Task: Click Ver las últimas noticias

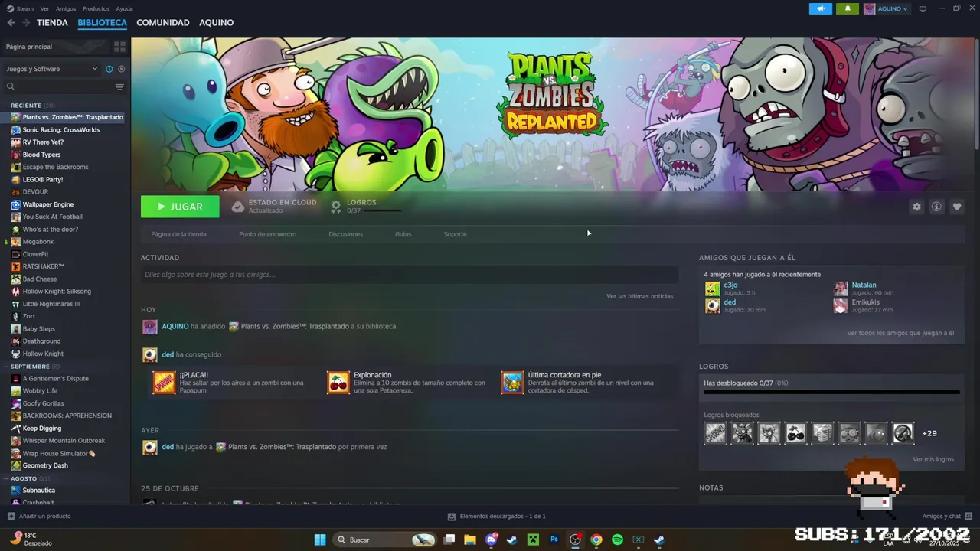Action: [x=640, y=296]
